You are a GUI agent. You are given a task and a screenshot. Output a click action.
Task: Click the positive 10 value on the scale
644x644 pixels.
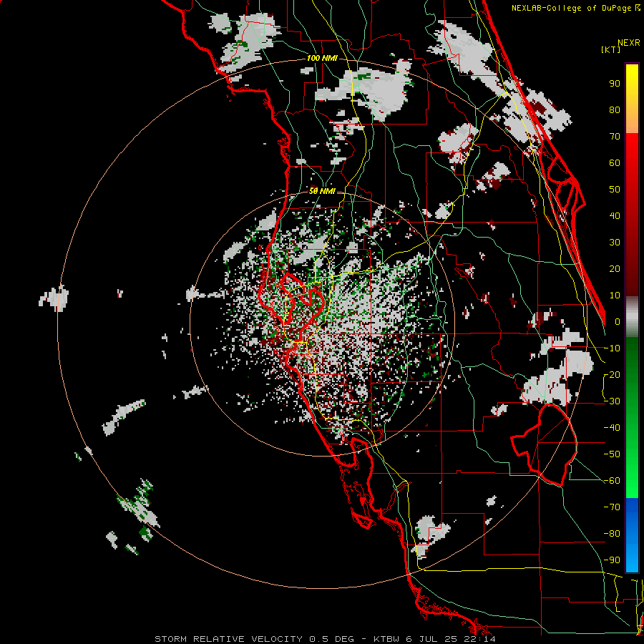point(615,296)
